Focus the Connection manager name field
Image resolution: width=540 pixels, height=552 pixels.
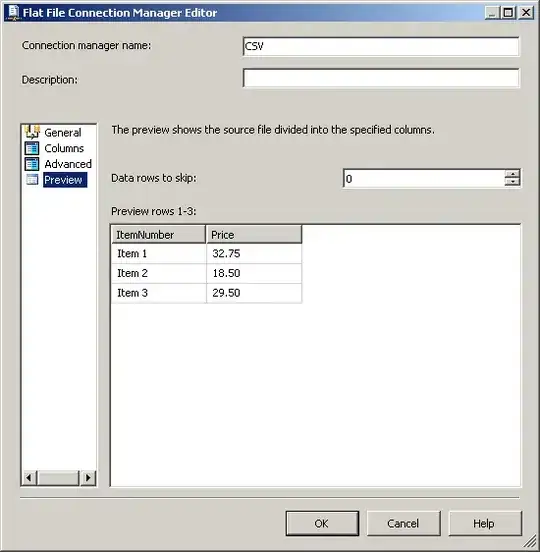click(x=381, y=46)
